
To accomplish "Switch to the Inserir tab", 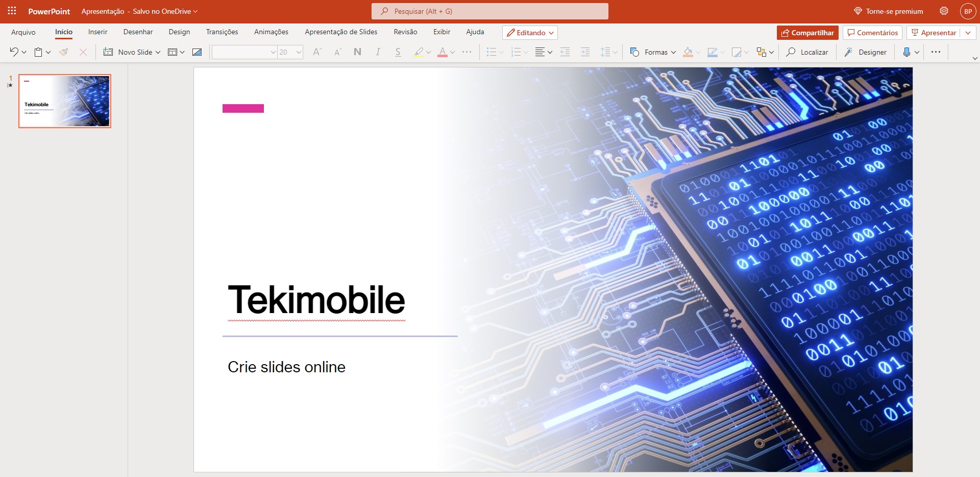I will 97,32.
